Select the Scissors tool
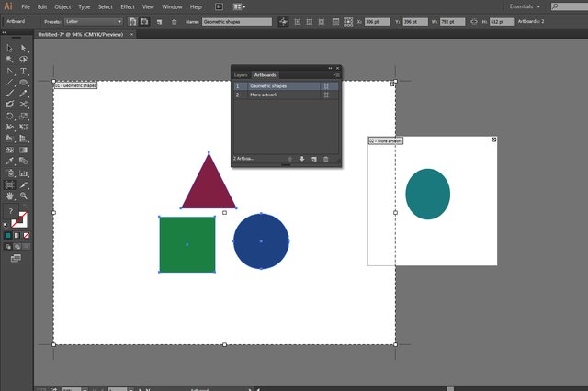Image resolution: width=588 pixels, height=391 pixels. pyautogui.click(x=24, y=104)
